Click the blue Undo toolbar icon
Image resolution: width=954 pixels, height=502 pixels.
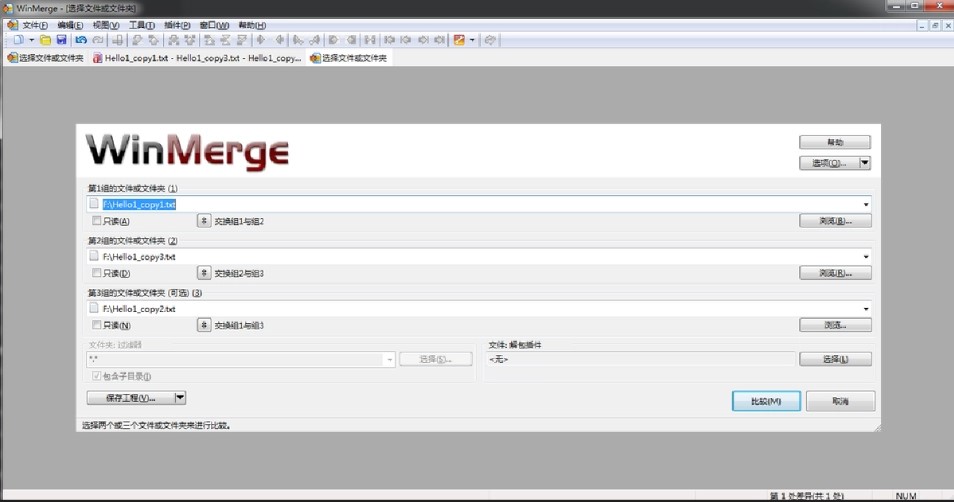81,40
